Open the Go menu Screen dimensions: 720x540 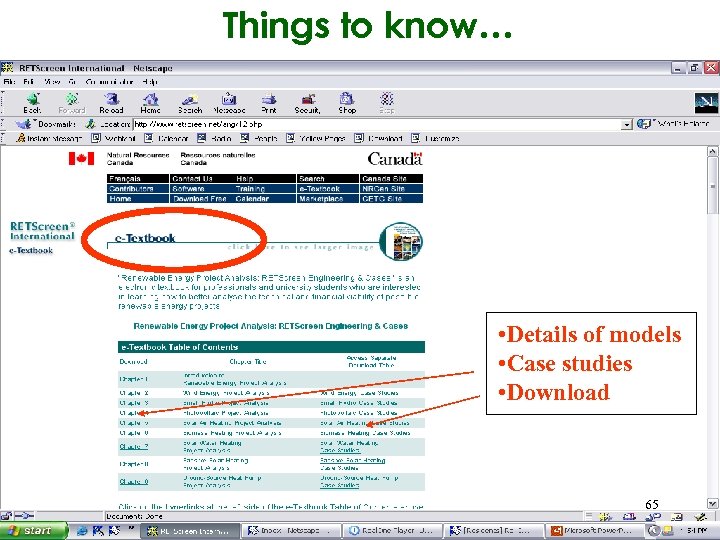[72, 82]
